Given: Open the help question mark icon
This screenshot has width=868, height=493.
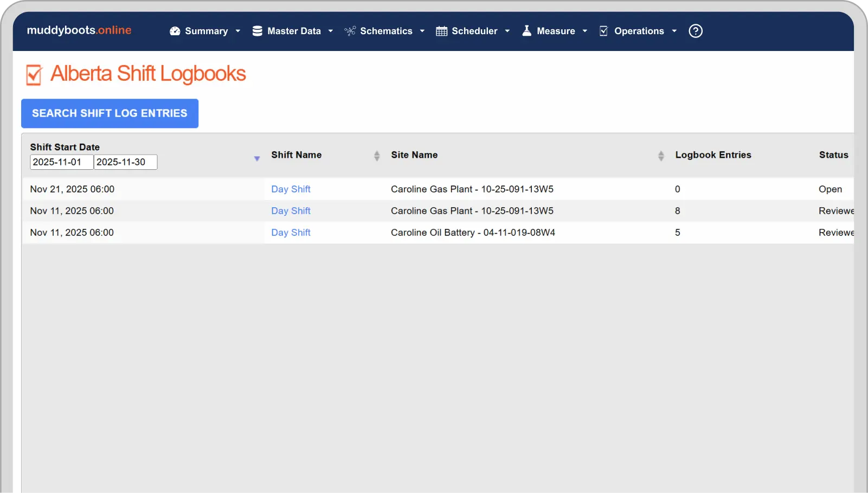Looking at the screenshot, I should pos(695,31).
